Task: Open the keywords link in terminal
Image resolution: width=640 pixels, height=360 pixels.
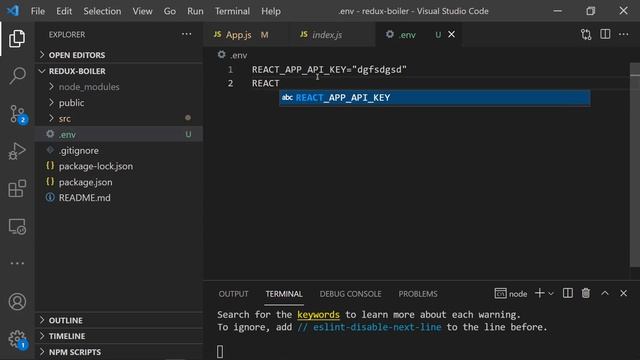Action: 318,315
